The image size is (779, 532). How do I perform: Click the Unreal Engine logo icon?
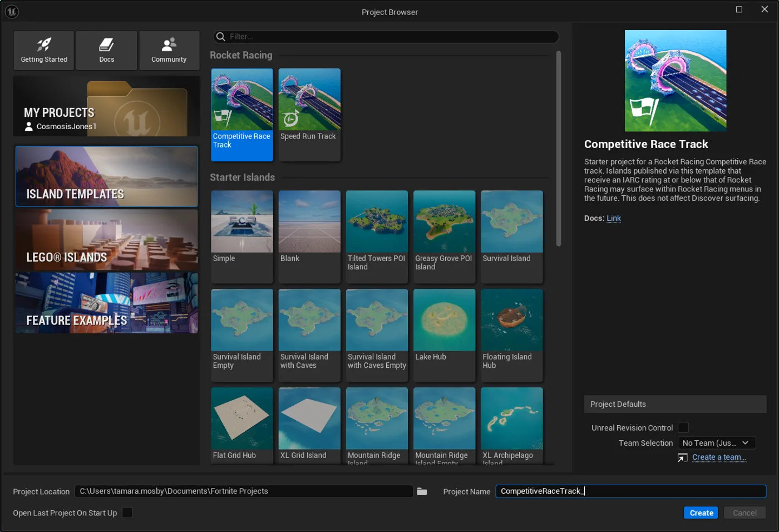[12, 11]
